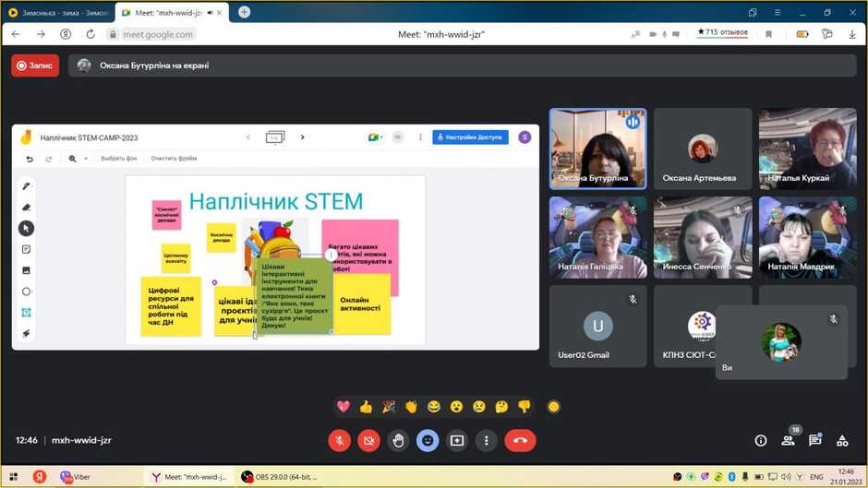Screen dimensions: 868x488
Task: Select Наталія Галіцька video tile
Action: point(597,237)
